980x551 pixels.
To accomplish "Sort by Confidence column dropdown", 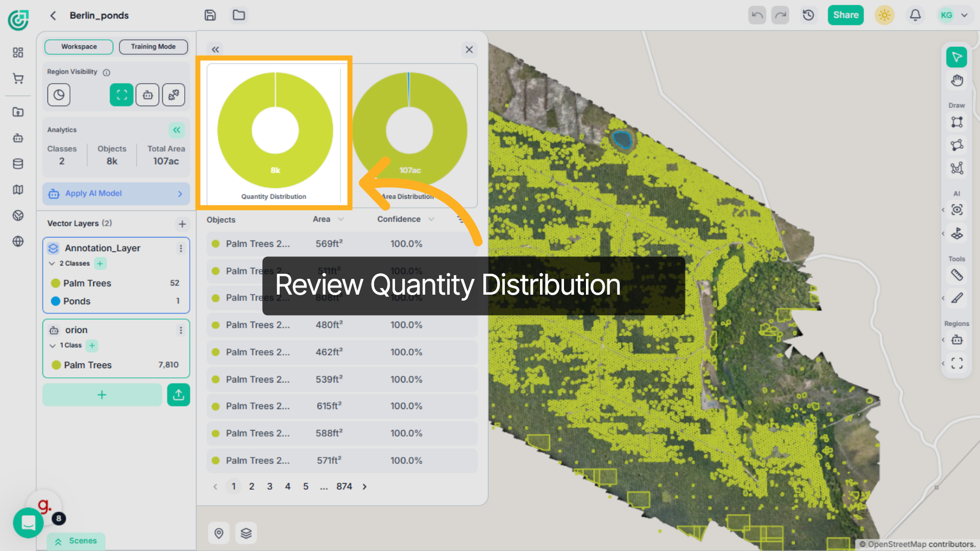I will pos(431,219).
